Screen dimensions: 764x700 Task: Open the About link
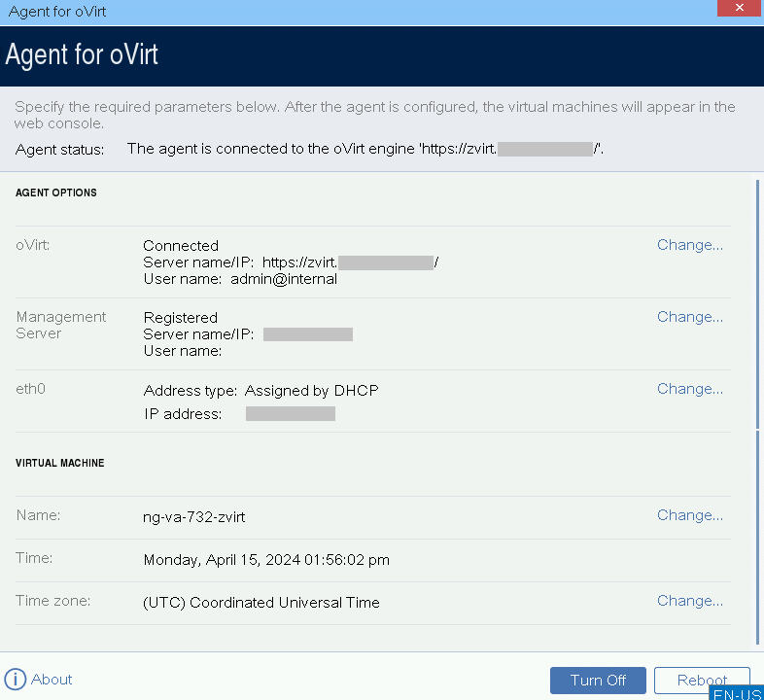52,679
